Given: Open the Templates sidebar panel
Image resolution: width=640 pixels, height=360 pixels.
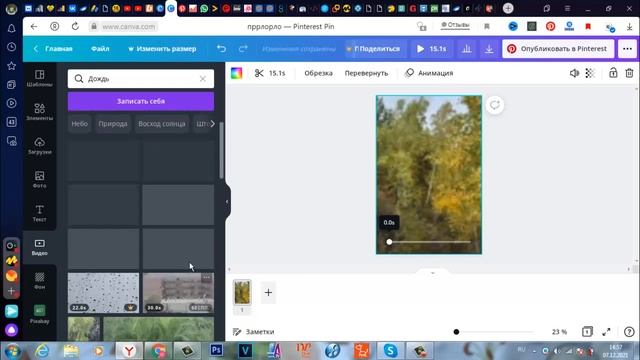Looking at the screenshot, I should (x=40, y=78).
